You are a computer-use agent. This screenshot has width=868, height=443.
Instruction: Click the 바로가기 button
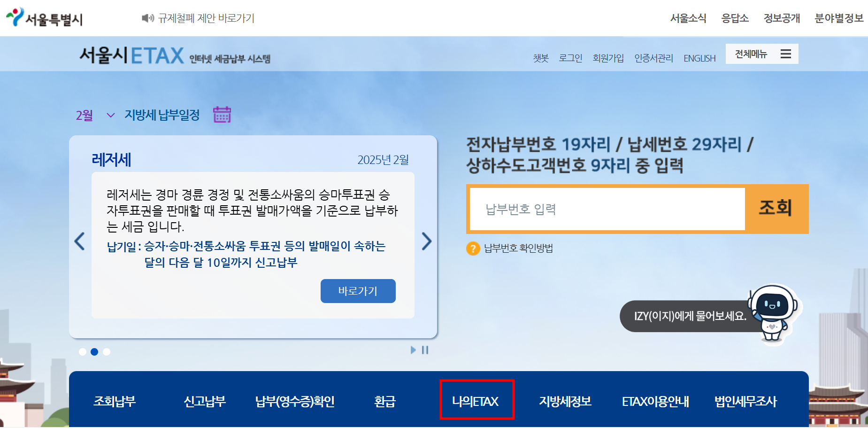coord(358,291)
